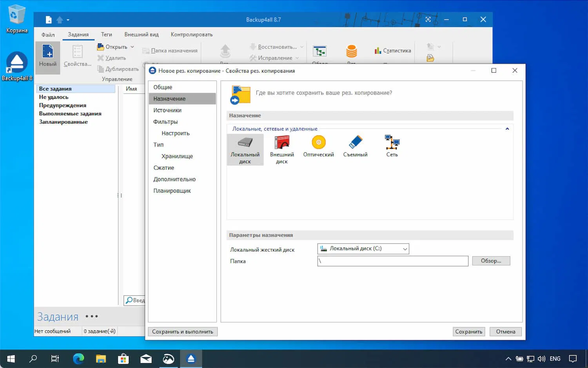Click inside the Папка path field
The height and width of the screenshot is (368, 588).
pos(392,261)
